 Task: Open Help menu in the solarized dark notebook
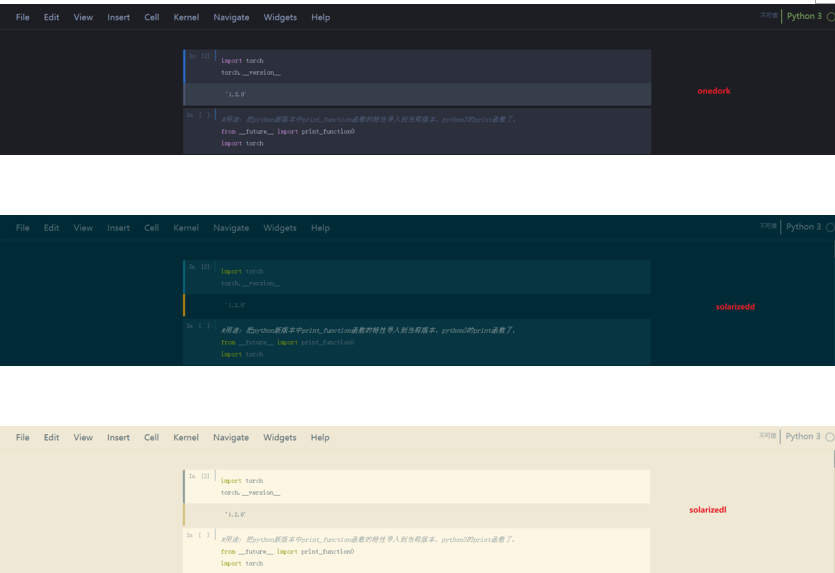(x=320, y=227)
